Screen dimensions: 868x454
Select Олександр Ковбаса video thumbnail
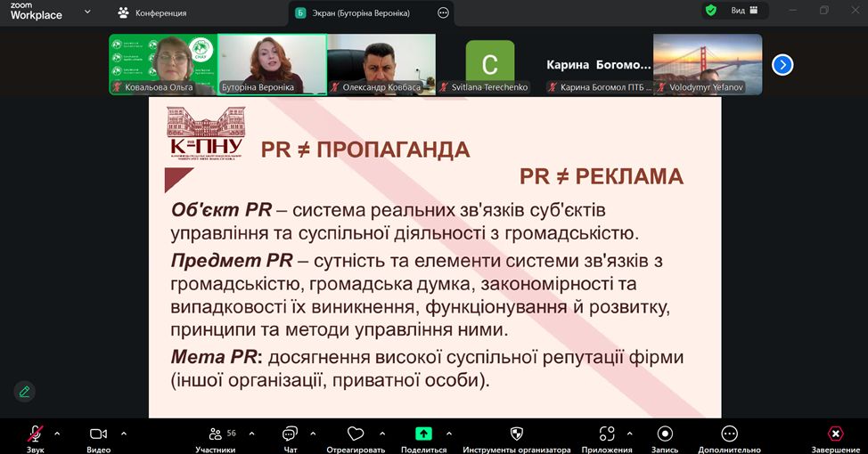click(x=381, y=64)
